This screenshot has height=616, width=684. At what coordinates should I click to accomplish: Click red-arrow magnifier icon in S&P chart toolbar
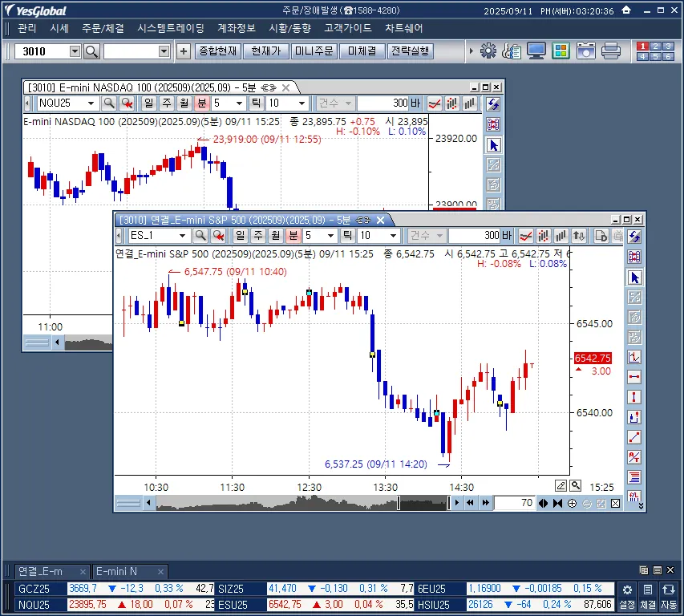218,236
